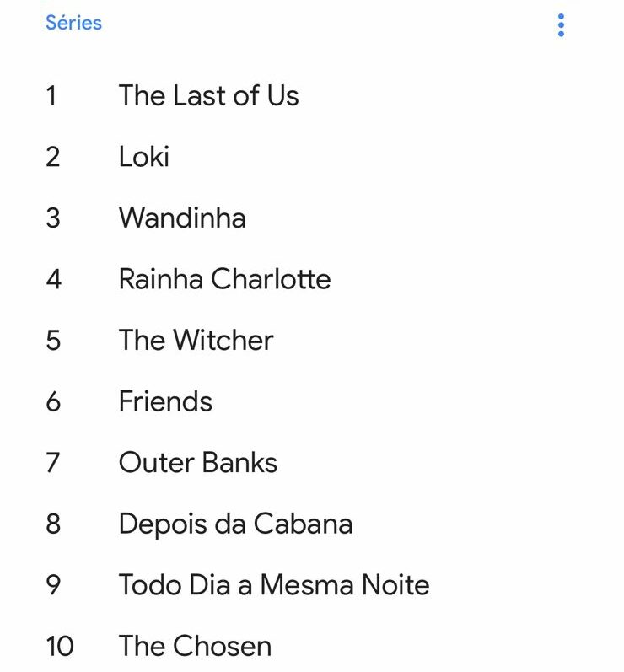Click rank number 10 beside The Chosen
This screenshot has height=672, width=624.
click(60, 647)
